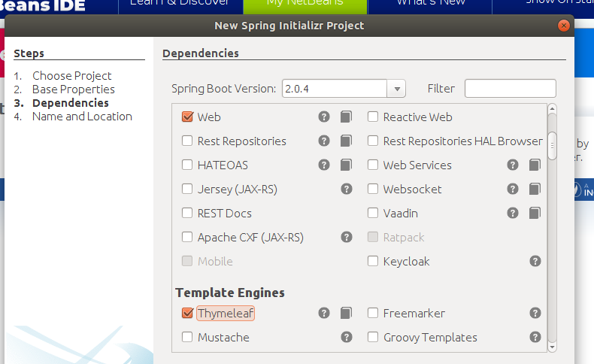Viewport: 594px width, 364px height.
Task: Open reference guide icon for Vaadin
Action: [535, 213]
